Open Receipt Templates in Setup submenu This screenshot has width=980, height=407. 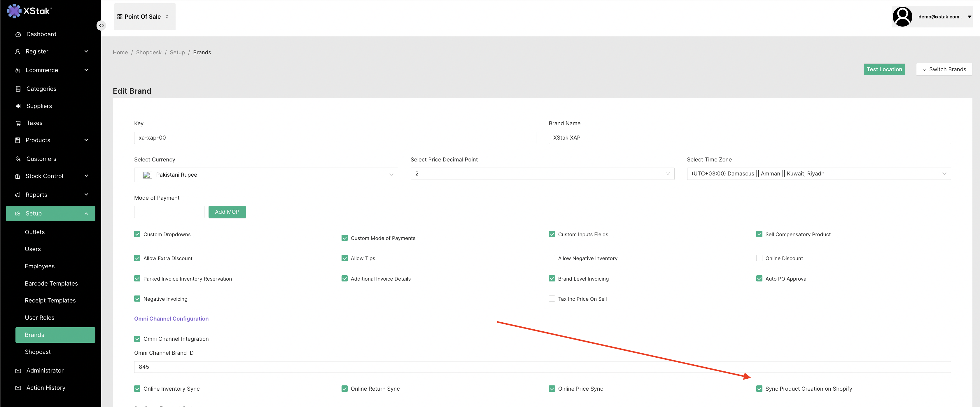click(x=50, y=300)
